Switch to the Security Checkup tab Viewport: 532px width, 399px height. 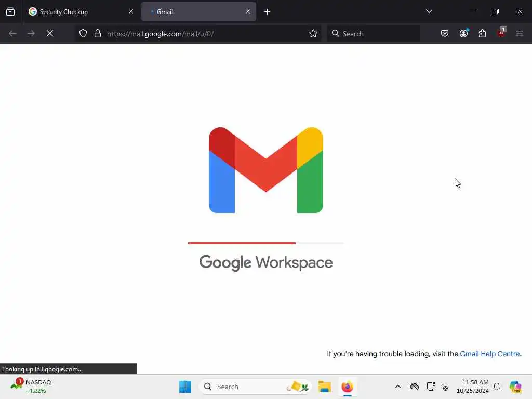[x=81, y=11]
